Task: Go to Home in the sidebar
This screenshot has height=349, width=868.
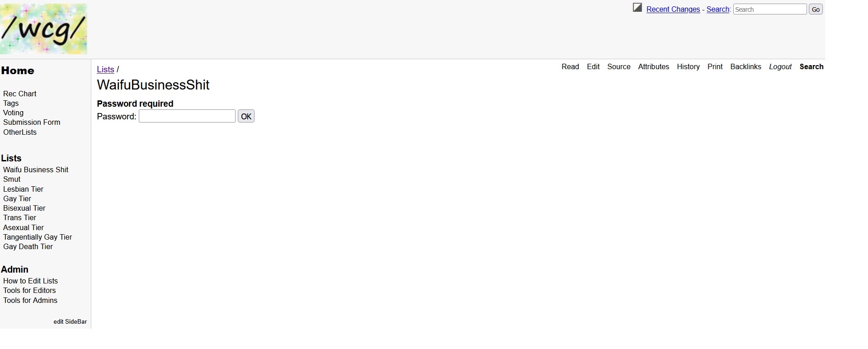Action: 18,71
